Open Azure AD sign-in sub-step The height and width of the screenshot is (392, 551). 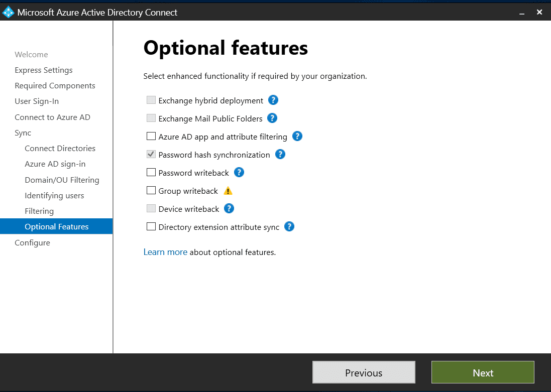55,164
